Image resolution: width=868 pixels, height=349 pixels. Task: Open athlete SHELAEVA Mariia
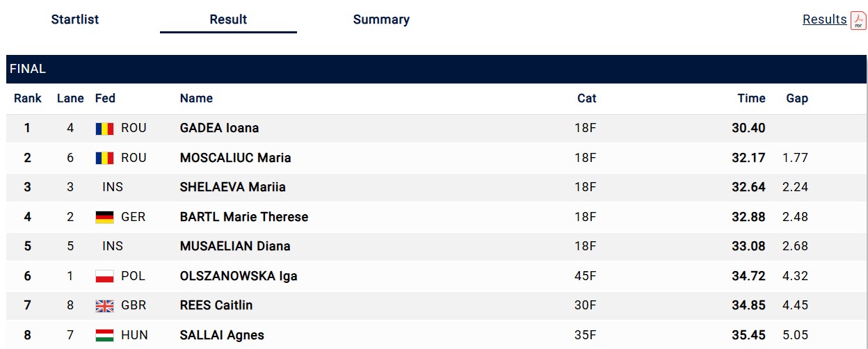point(232,187)
